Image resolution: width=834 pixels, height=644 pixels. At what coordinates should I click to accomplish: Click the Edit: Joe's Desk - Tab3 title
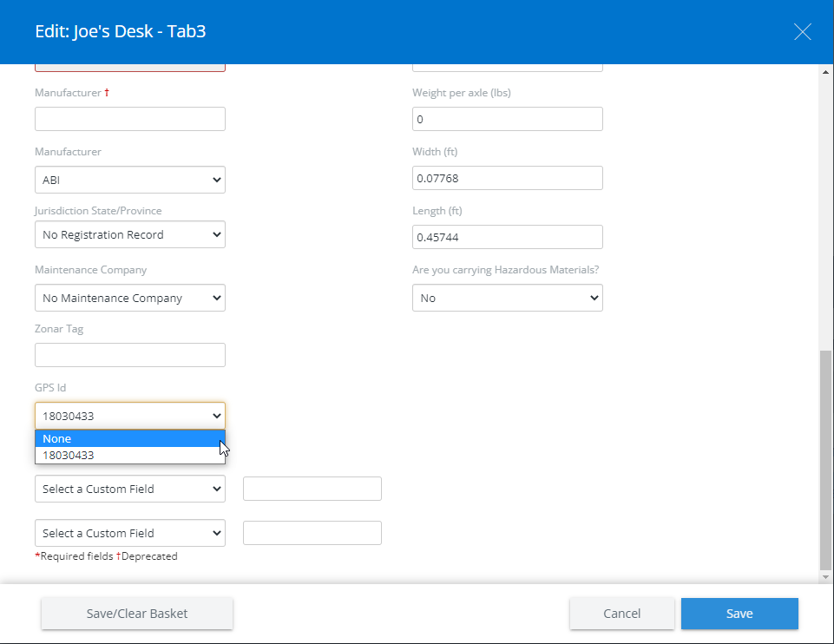pyautogui.click(x=121, y=31)
